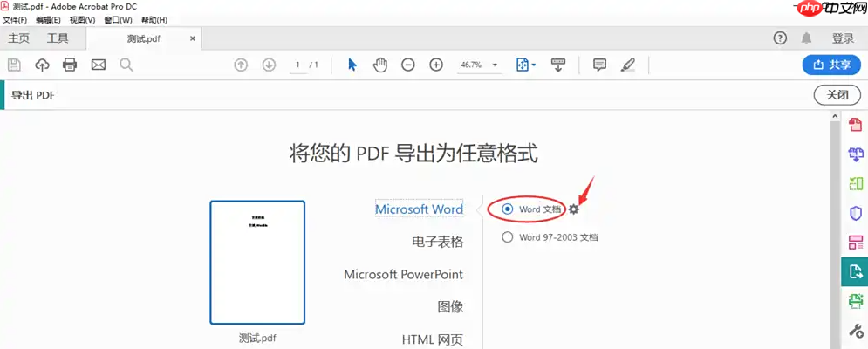The image size is (868, 349).
Task: Open fit page options icon
Action: (x=526, y=65)
